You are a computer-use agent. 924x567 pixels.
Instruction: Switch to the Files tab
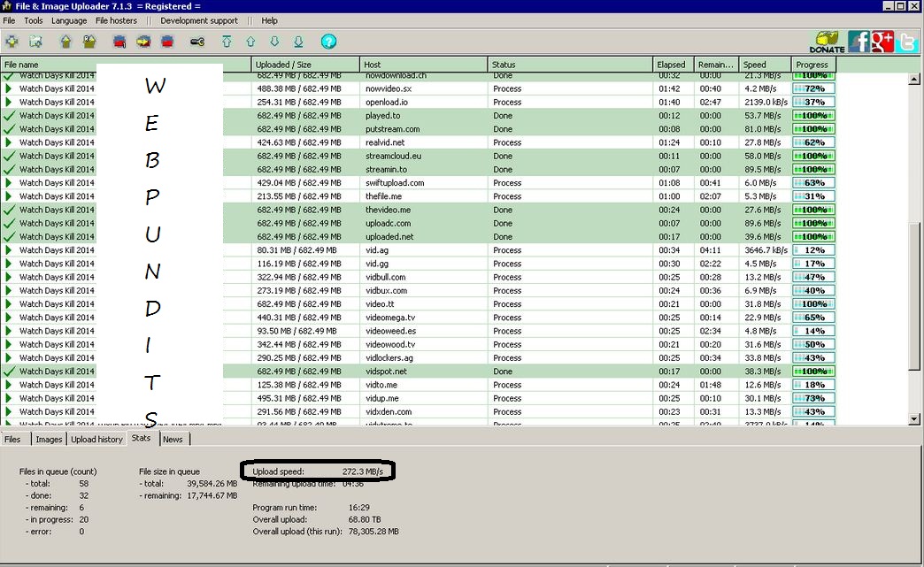pos(13,440)
